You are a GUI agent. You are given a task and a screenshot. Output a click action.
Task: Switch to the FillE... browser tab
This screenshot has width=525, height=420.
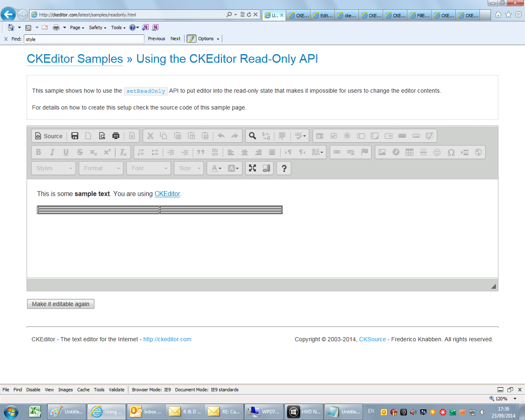(x=419, y=15)
